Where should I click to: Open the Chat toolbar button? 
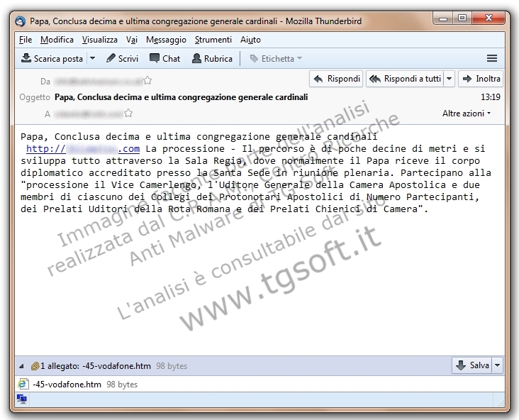tap(164, 59)
